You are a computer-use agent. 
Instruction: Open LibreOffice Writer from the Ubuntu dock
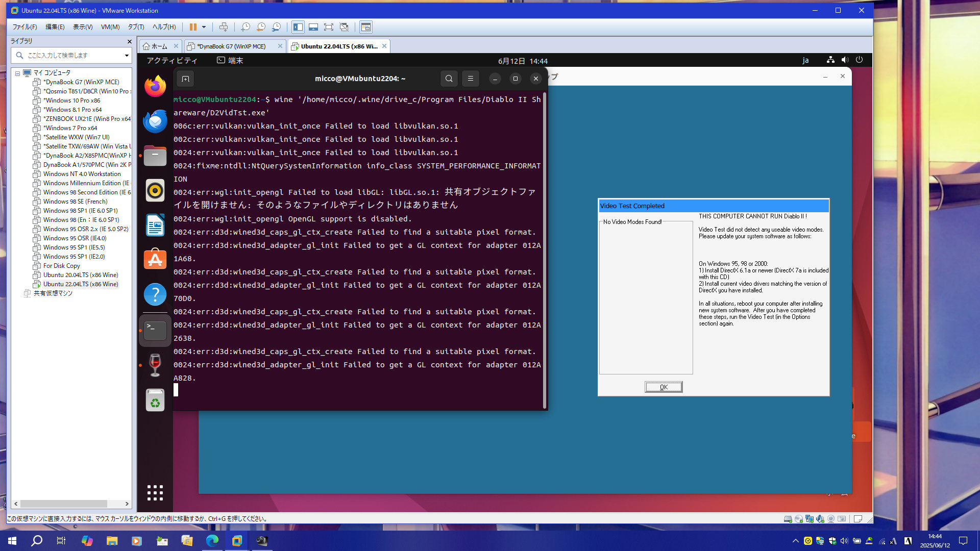click(155, 225)
